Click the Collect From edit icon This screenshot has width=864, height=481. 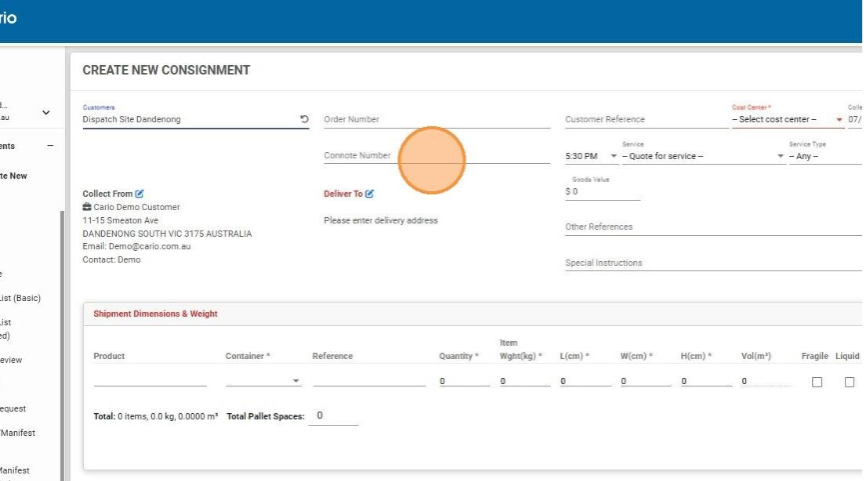(140, 193)
